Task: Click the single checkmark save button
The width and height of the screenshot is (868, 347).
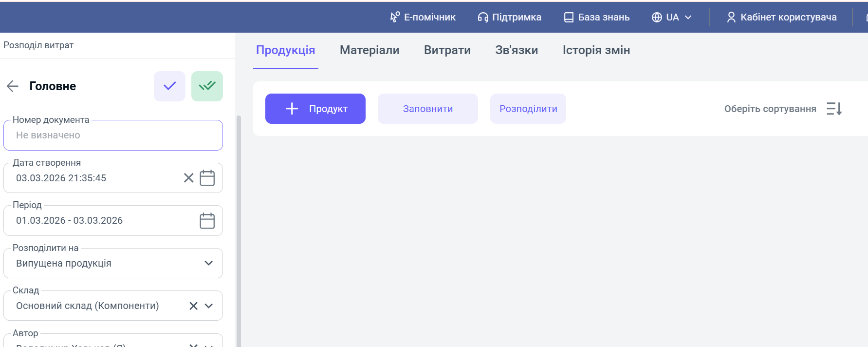Action: point(169,86)
